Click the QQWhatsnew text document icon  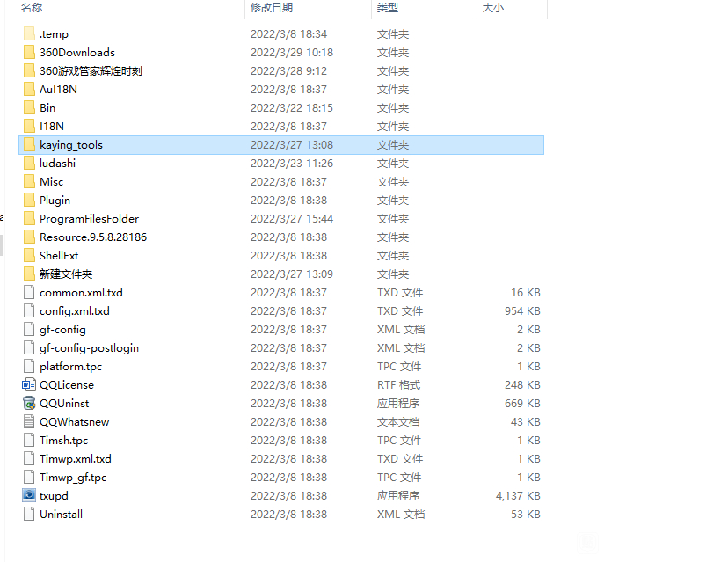[x=29, y=422]
